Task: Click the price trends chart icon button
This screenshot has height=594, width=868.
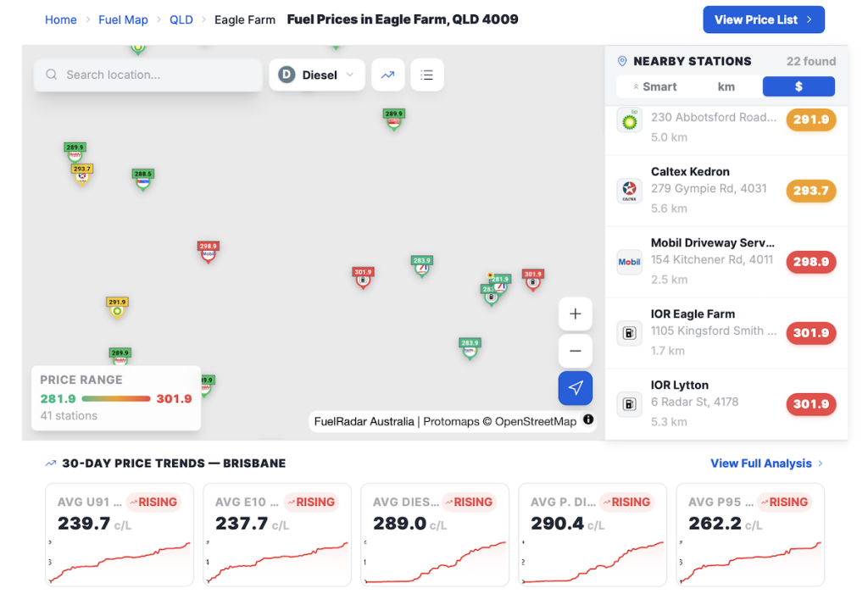Action: click(387, 75)
